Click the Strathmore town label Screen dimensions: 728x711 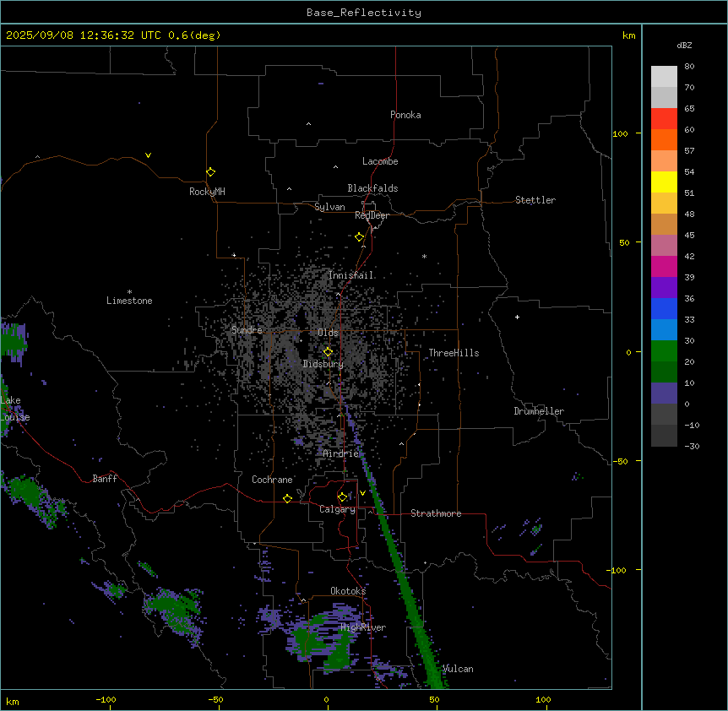(x=436, y=513)
